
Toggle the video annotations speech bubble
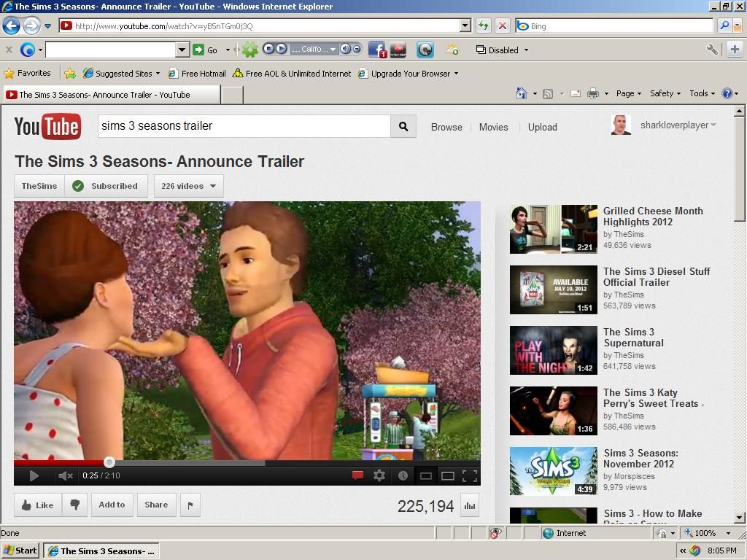coord(357,475)
